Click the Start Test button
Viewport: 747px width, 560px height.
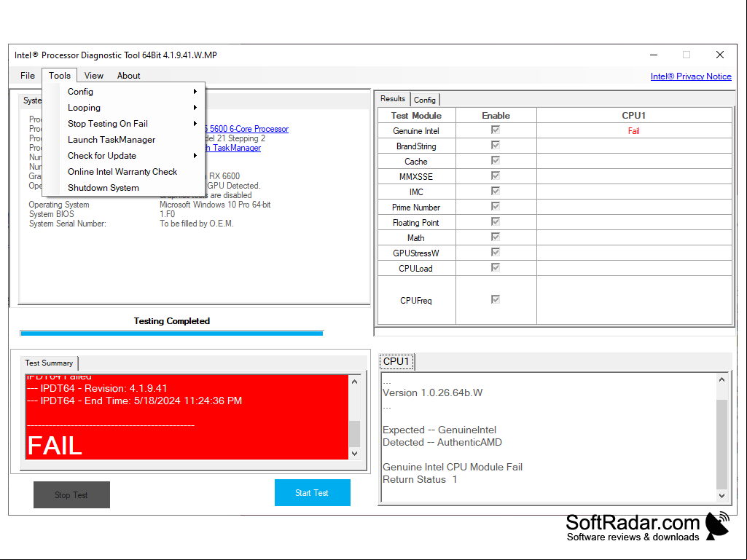[313, 493]
